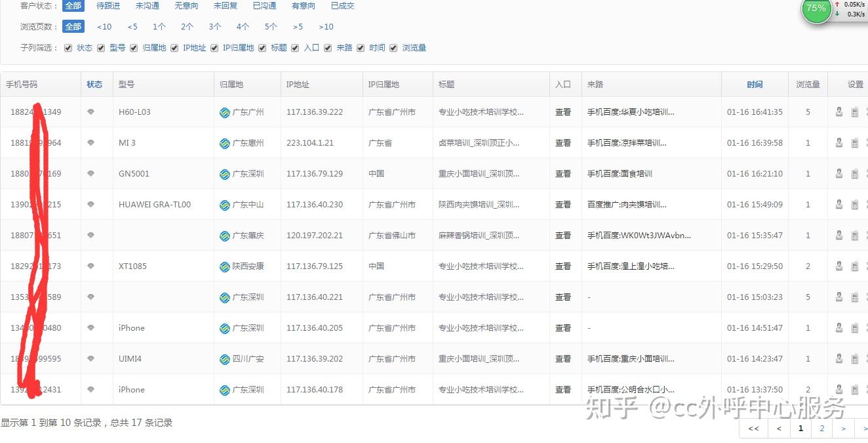Click the carrier icon beside 广东中山
The height and width of the screenshot is (443, 868).
click(224, 204)
